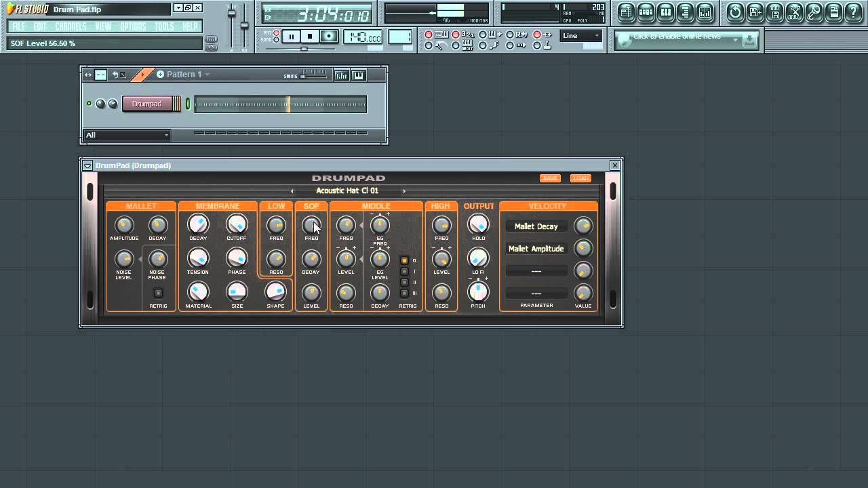The height and width of the screenshot is (488, 868).
Task: Click the Drumpad channel button
Action: 147,104
